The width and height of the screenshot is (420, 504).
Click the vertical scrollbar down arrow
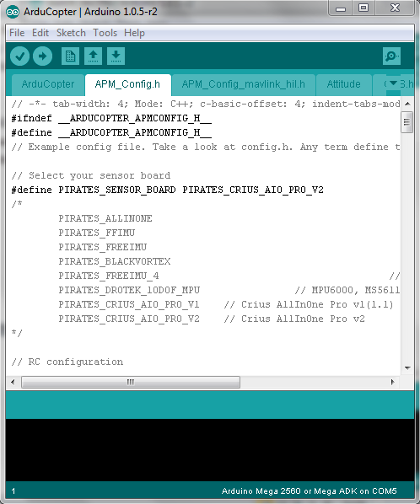407,368
